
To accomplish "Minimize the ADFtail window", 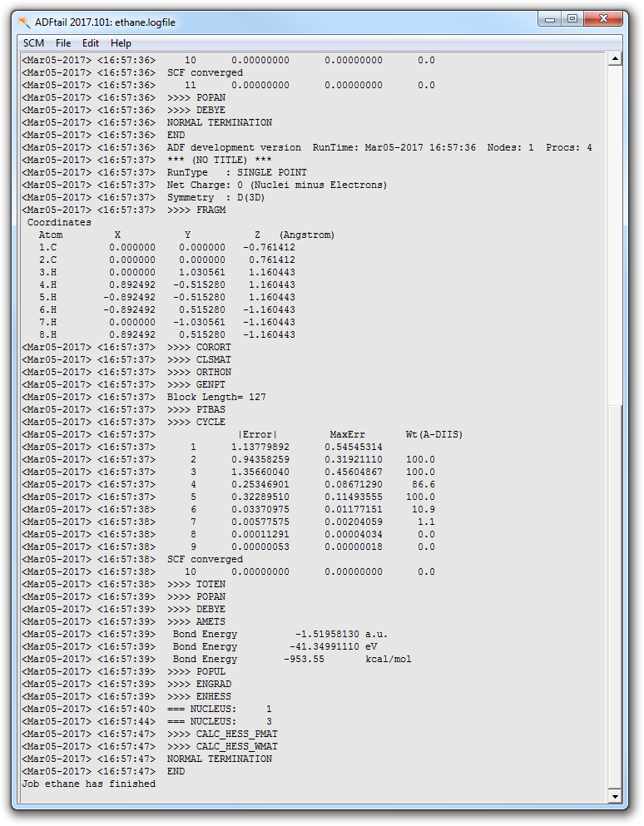I will (550, 19).
